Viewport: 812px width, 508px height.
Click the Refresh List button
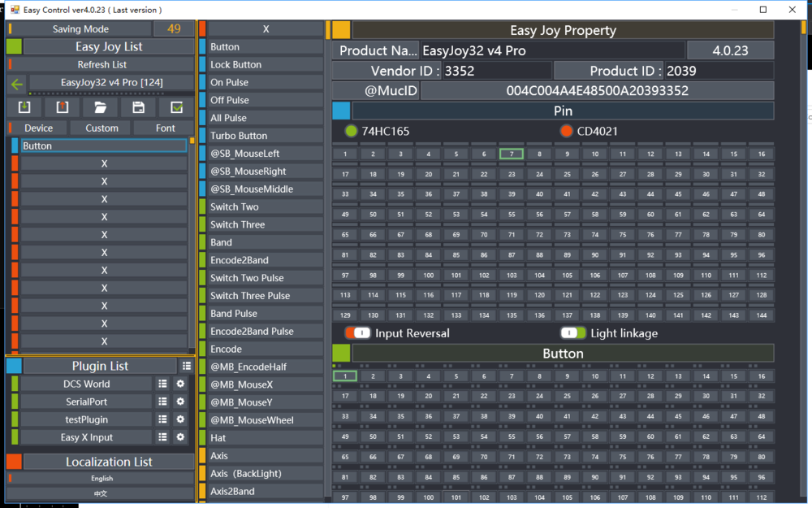tap(102, 65)
